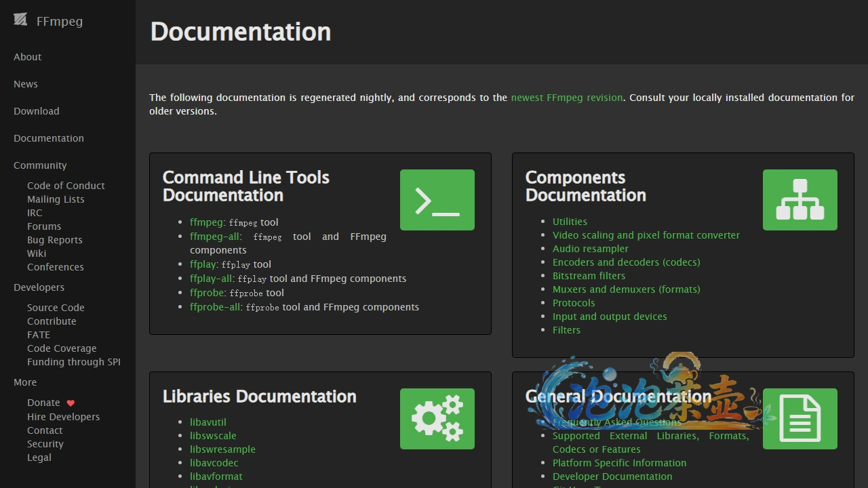868x488 pixels.
Task: Click the Libraries Documentation heading
Action: tap(260, 396)
